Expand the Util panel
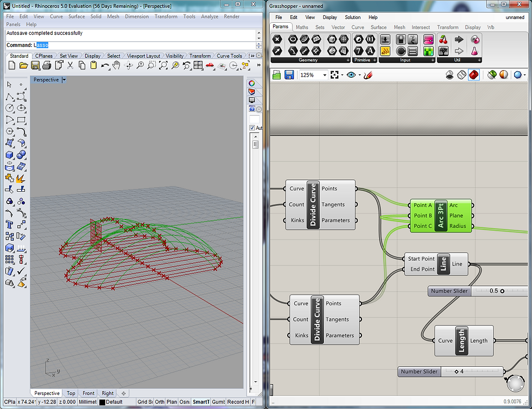Screen dimensions: 532x409 click(479, 60)
